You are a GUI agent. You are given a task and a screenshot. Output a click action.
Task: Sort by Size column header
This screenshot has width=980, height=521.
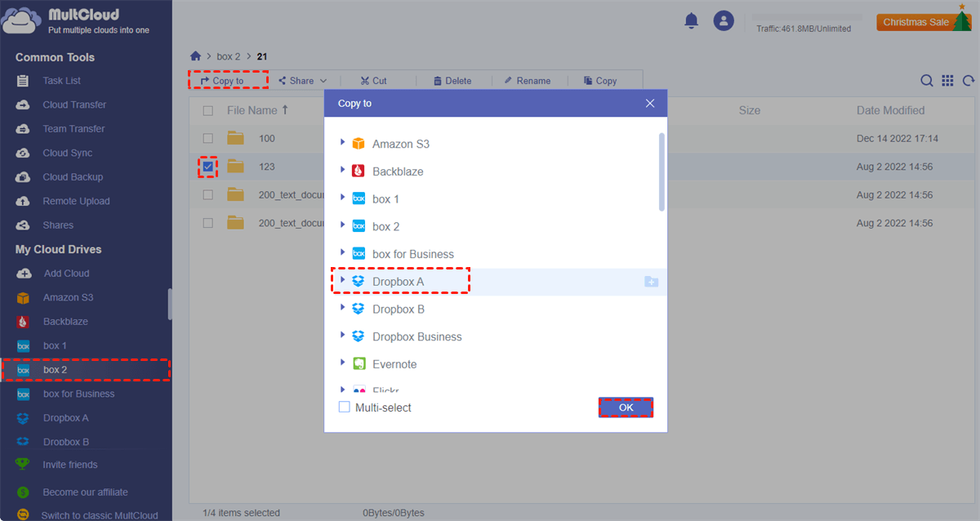point(749,110)
